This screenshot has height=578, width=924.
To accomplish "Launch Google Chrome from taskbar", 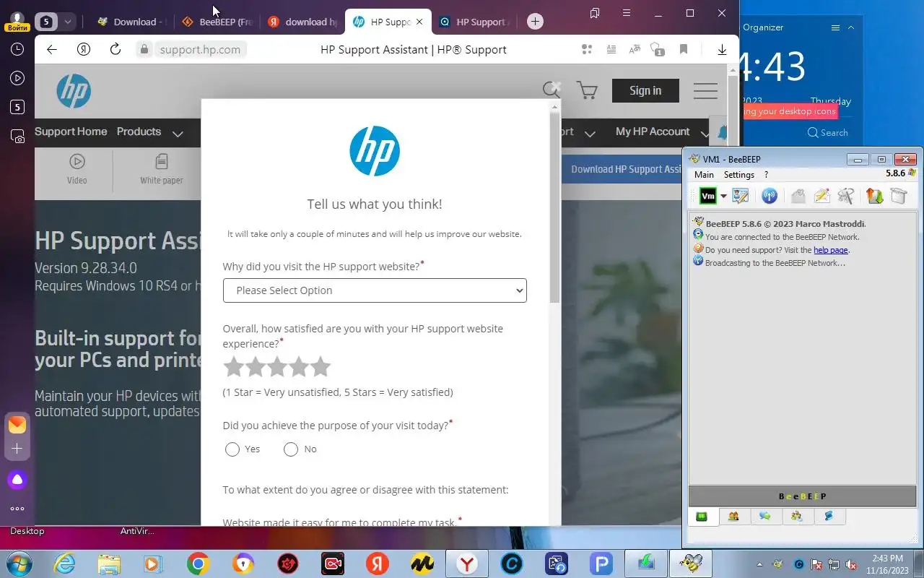I will pos(198,564).
